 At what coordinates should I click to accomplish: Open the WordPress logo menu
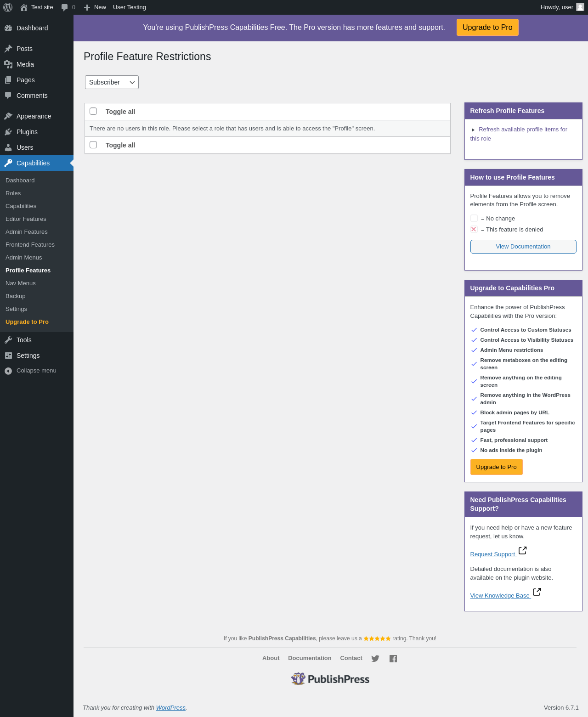click(x=8, y=7)
